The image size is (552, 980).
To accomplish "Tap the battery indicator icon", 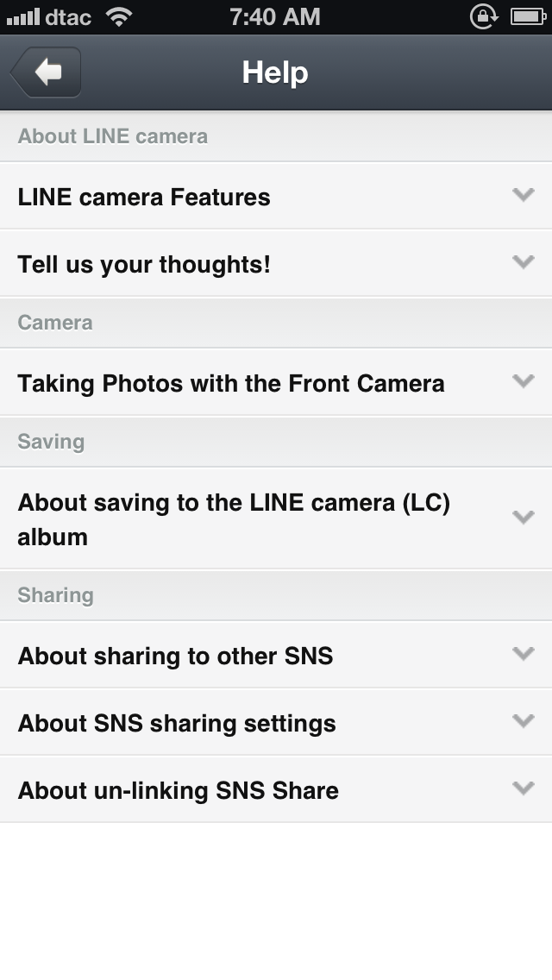I will coord(526,16).
